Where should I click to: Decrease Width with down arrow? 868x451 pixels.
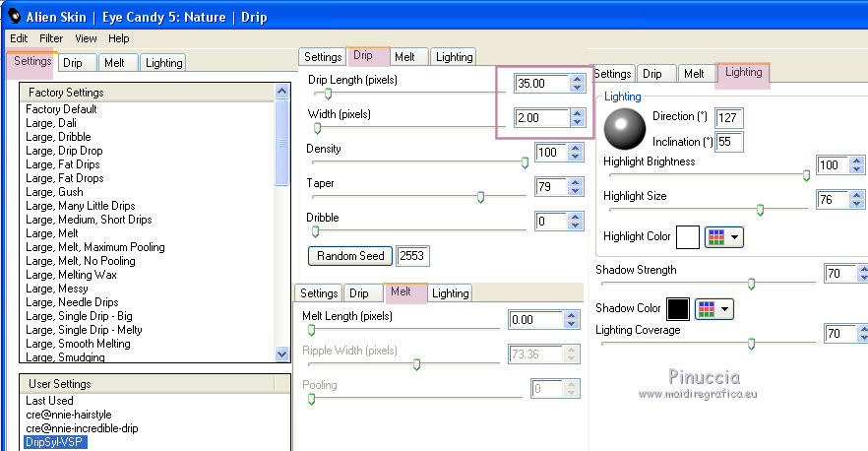(578, 122)
